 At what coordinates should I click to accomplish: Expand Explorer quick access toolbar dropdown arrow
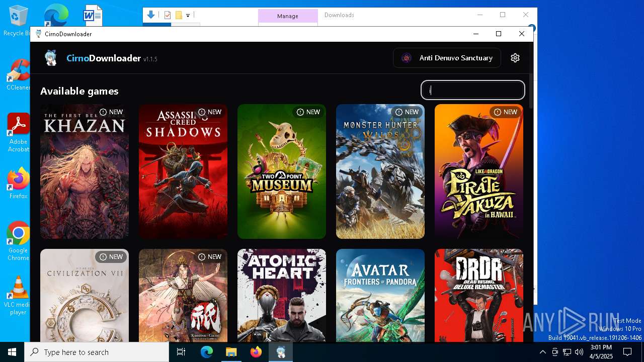(x=188, y=16)
